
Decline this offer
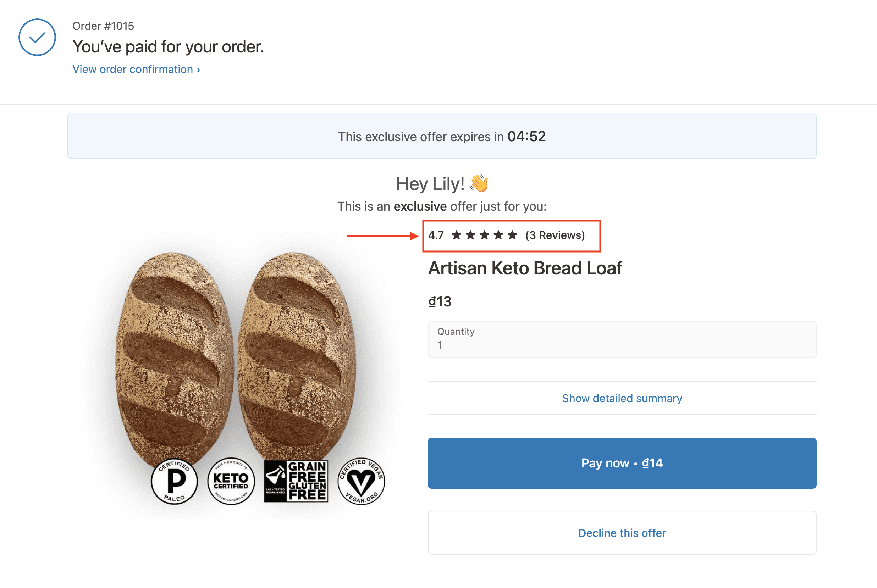622,533
